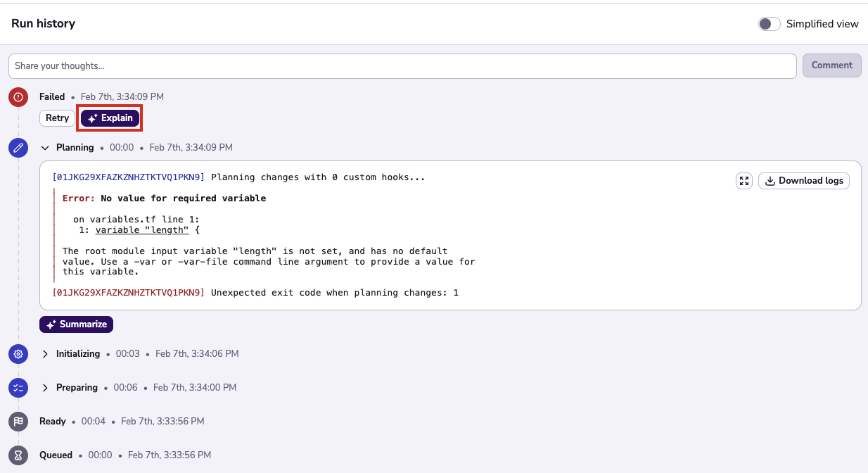The image size is (868, 473).
Task: Expand logs to fullscreen view
Action: [744, 181]
